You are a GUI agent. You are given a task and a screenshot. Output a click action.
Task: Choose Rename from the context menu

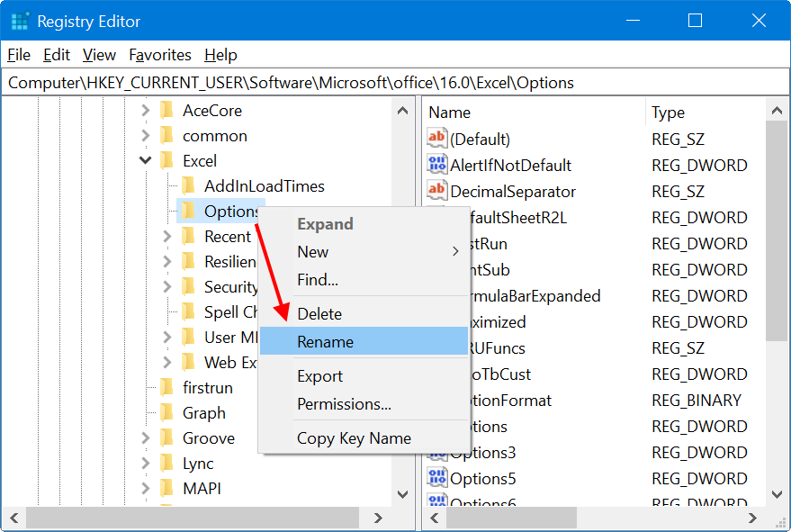point(326,342)
